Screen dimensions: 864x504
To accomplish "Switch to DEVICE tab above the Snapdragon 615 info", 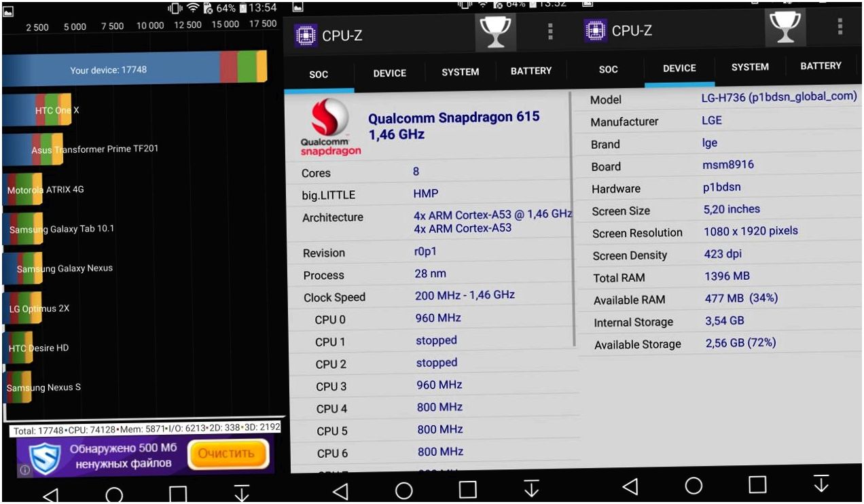I will click(390, 73).
